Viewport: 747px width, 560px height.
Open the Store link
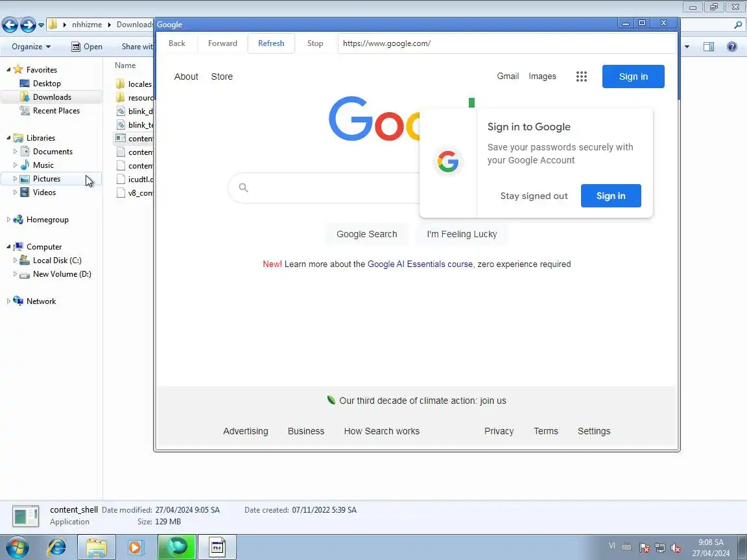(222, 76)
